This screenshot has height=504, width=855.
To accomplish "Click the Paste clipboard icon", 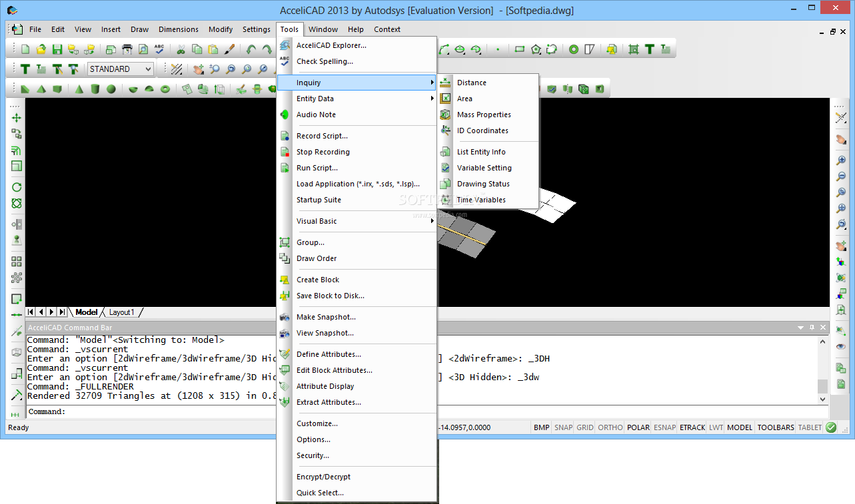I will click(x=213, y=49).
